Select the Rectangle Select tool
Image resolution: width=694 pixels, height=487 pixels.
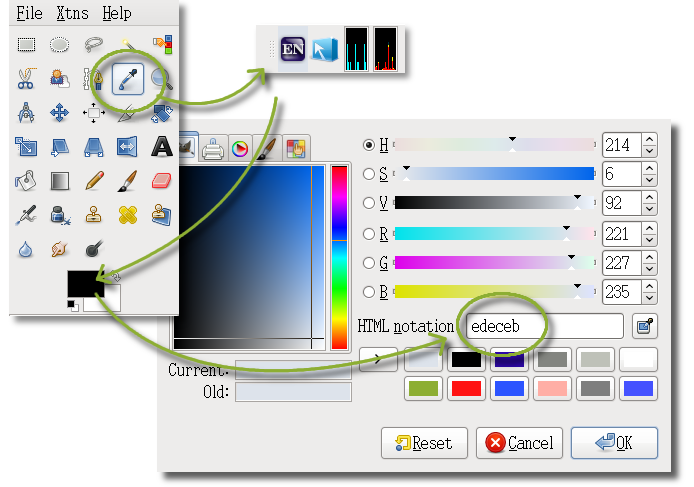pos(26,45)
